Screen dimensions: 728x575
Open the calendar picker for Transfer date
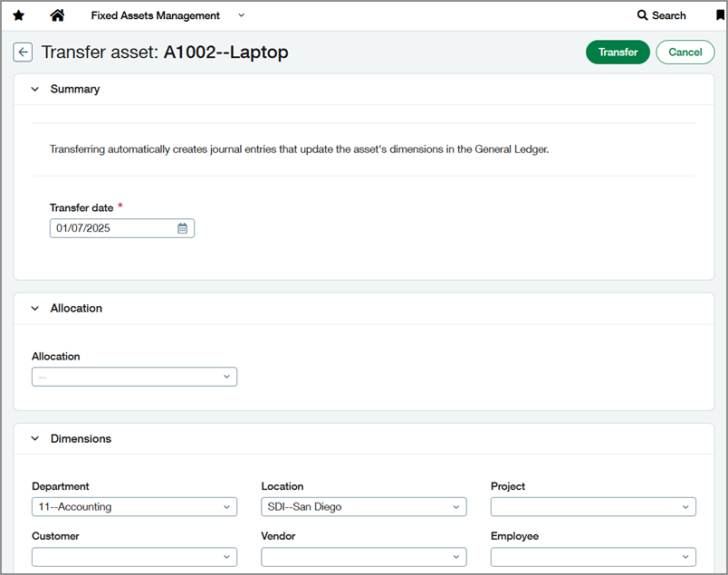[x=182, y=227]
